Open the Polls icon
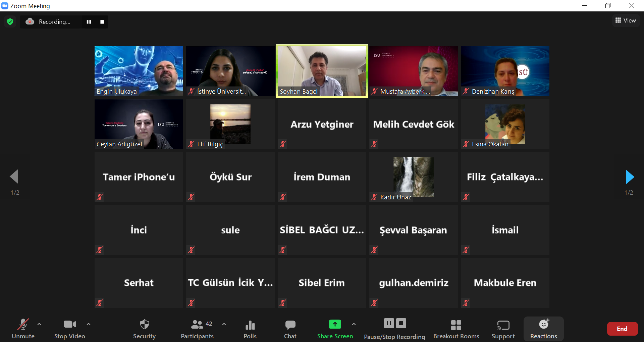This screenshot has width=644, height=342. [250, 329]
